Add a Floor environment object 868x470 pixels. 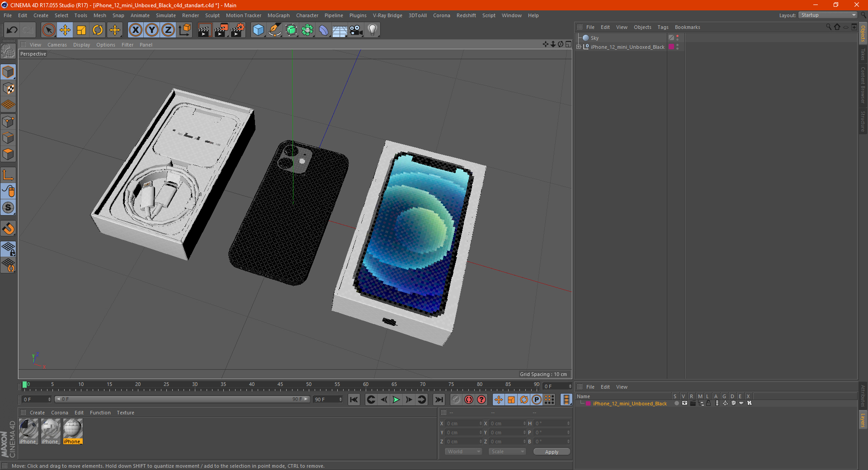tap(340, 30)
